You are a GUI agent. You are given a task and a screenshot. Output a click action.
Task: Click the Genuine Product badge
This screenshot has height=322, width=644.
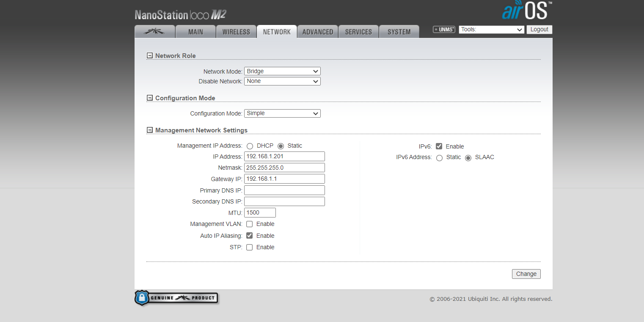point(176,298)
